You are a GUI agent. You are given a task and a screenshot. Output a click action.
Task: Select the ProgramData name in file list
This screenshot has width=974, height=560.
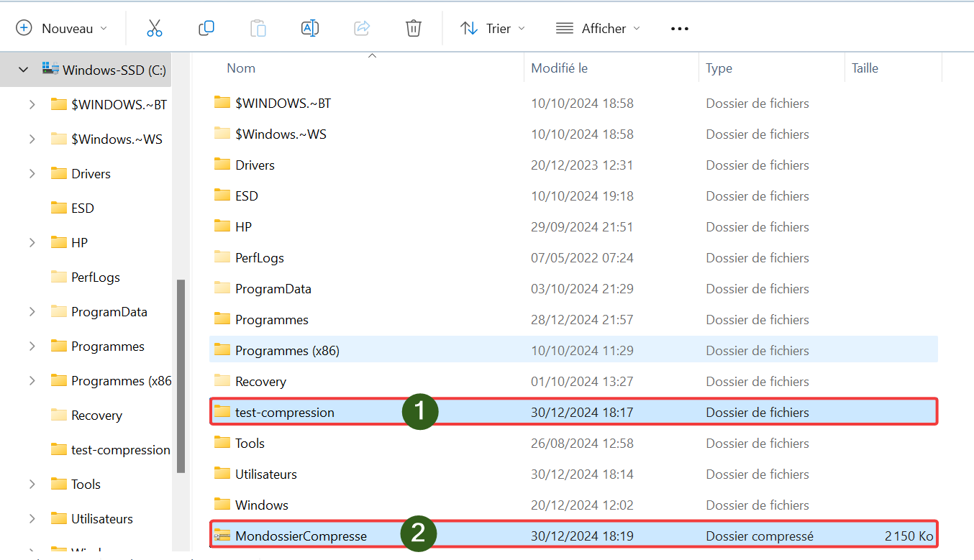tap(273, 288)
